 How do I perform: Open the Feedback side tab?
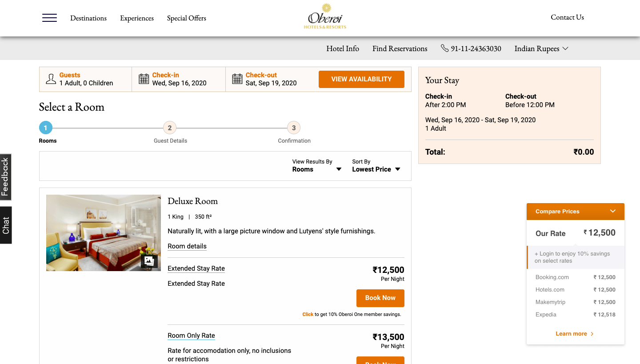[x=5, y=177]
